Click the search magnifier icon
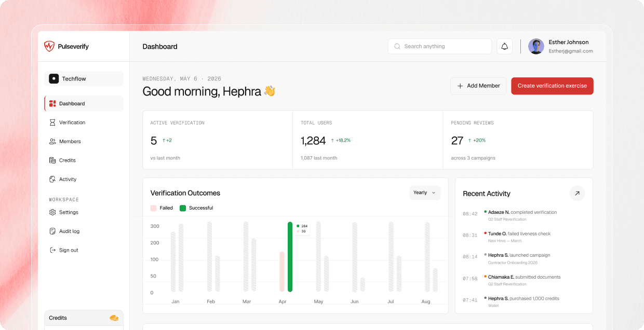Image resolution: width=644 pixels, height=330 pixels. pos(398,46)
